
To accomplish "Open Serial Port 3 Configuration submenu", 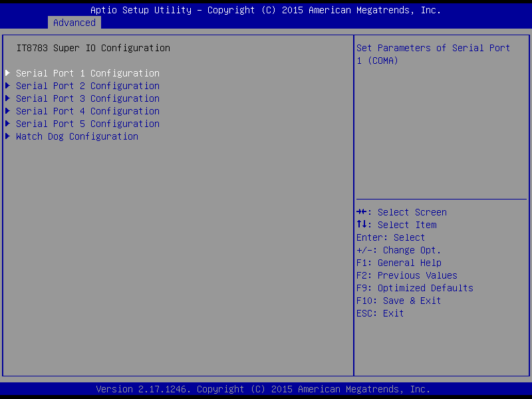I will point(88,98).
